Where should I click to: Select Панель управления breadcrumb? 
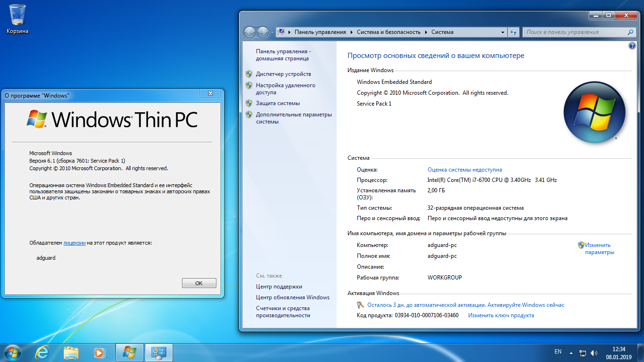click(x=320, y=32)
